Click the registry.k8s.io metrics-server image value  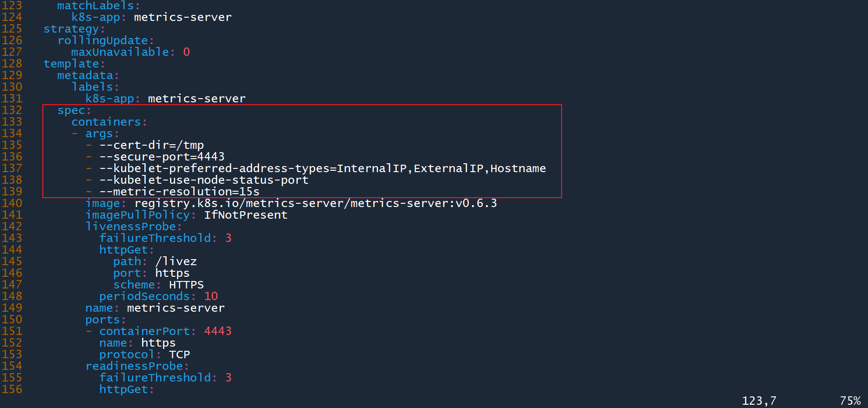315,203
